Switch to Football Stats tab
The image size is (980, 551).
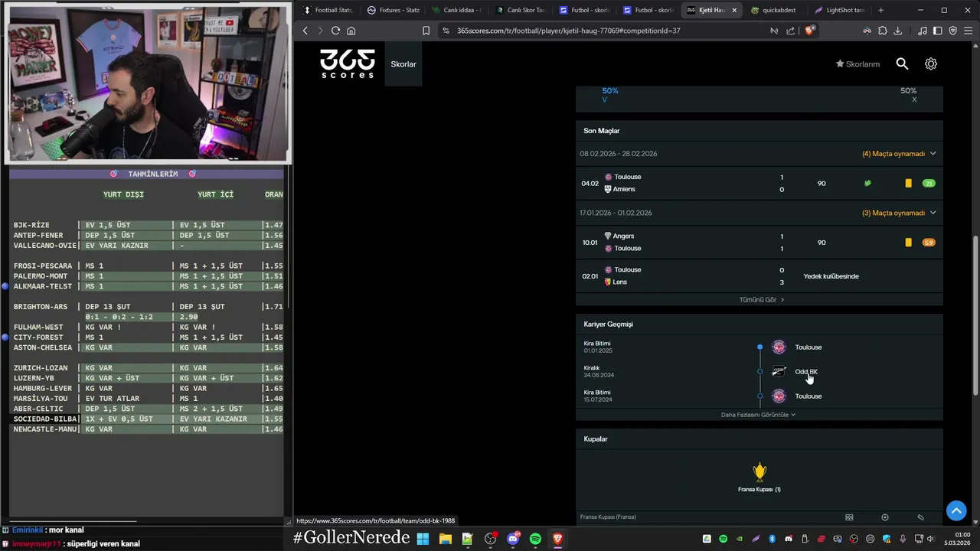point(328,10)
